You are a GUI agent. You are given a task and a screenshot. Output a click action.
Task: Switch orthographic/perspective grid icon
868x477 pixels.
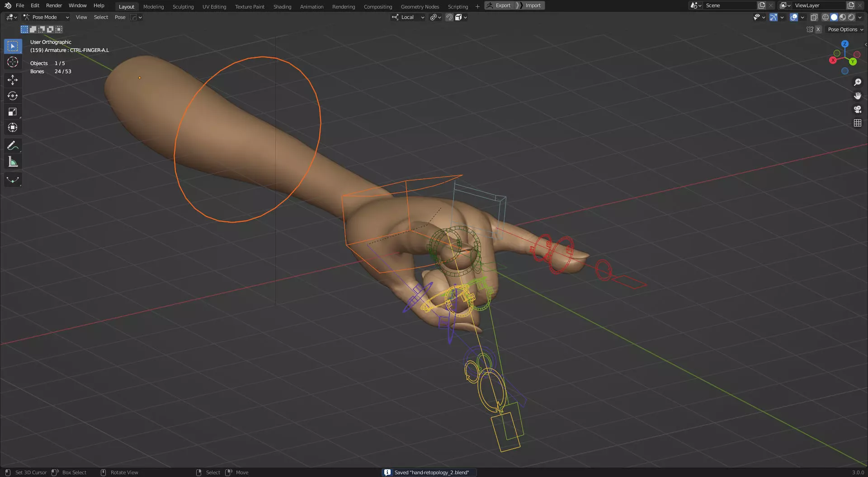(x=857, y=123)
